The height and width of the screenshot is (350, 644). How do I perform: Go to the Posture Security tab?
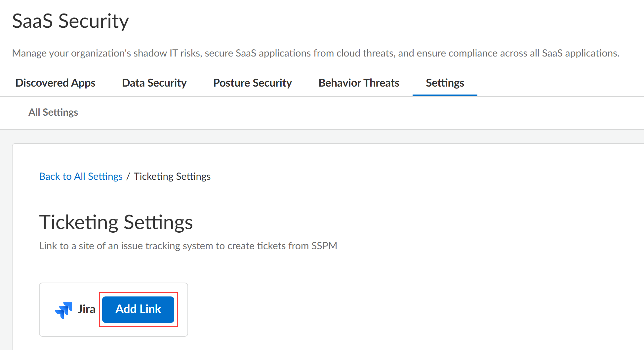[252, 83]
